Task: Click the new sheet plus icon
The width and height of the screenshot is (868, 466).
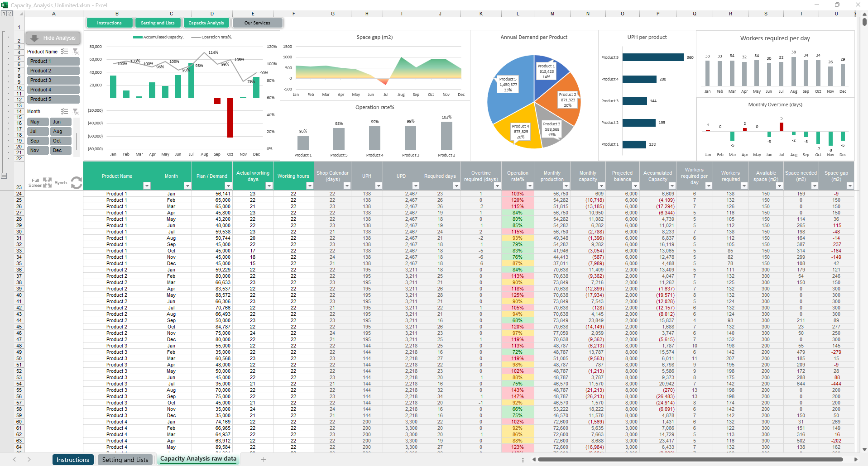Action: coord(264,460)
